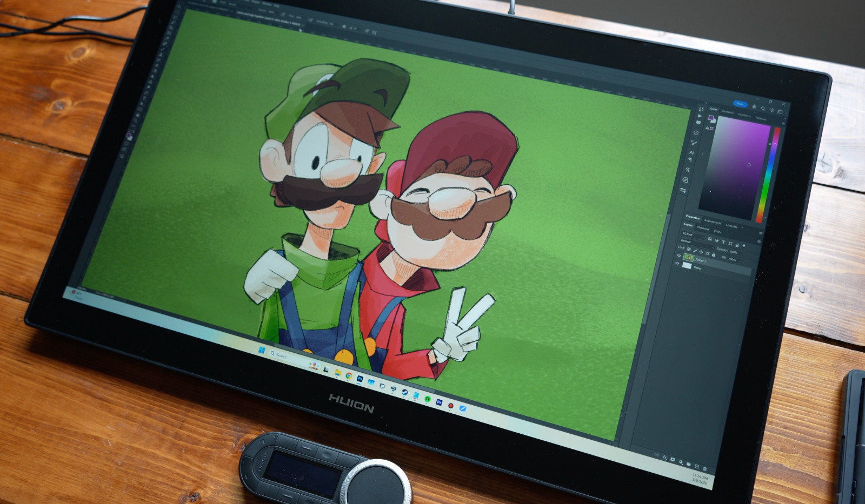The width and height of the screenshot is (865, 504).
Task: Click the blue Share button
Action: pos(740,104)
